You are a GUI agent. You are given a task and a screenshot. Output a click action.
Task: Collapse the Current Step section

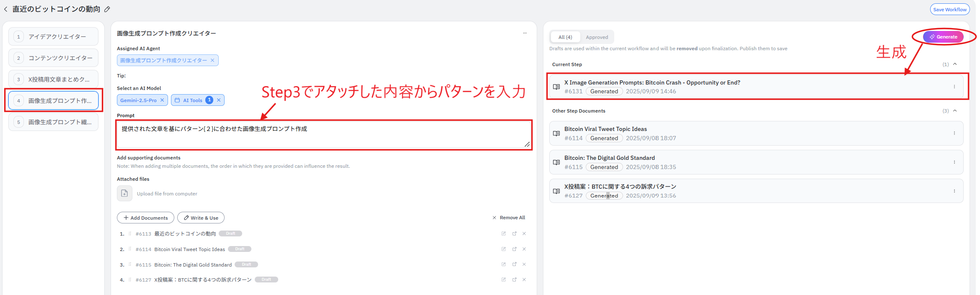click(955, 64)
